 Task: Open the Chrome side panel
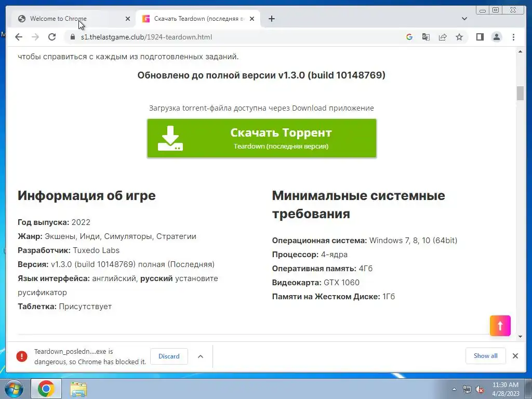pyautogui.click(x=480, y=37)
